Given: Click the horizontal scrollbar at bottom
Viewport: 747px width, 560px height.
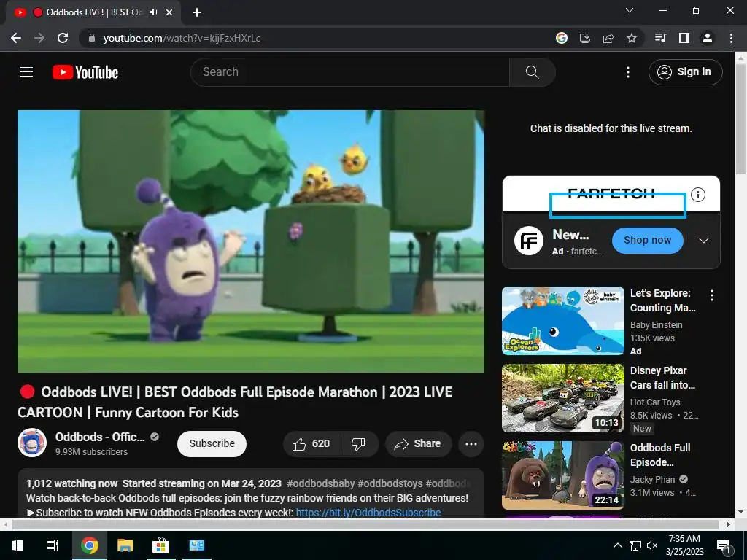Looking at the screenshot, I should point(365,524).
